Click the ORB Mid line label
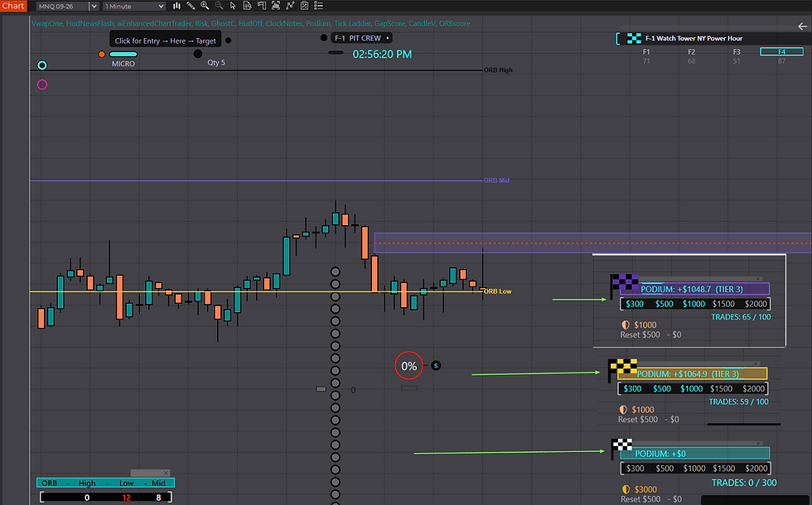812x505 pixels. coord(496,180)
